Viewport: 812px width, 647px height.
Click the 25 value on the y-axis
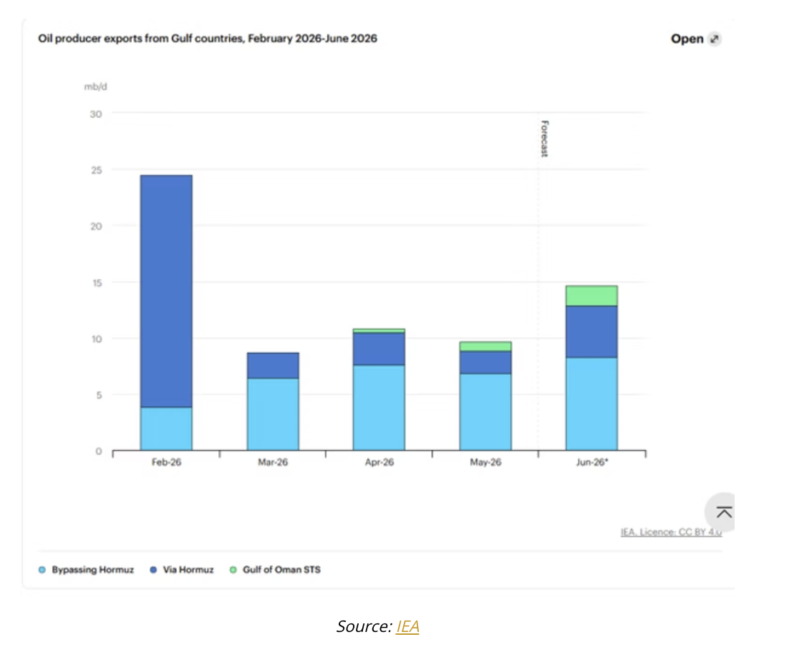[x=97, y=170]
